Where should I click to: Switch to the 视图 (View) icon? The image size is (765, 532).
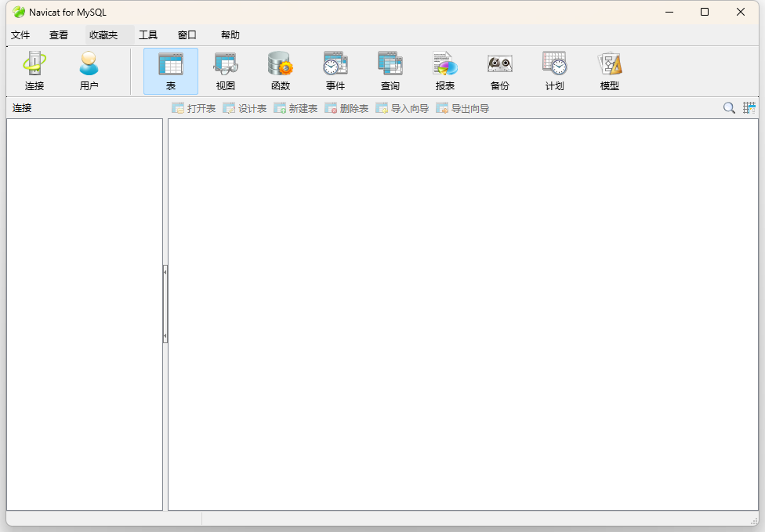pyautogui.click(x=226, y=71)
